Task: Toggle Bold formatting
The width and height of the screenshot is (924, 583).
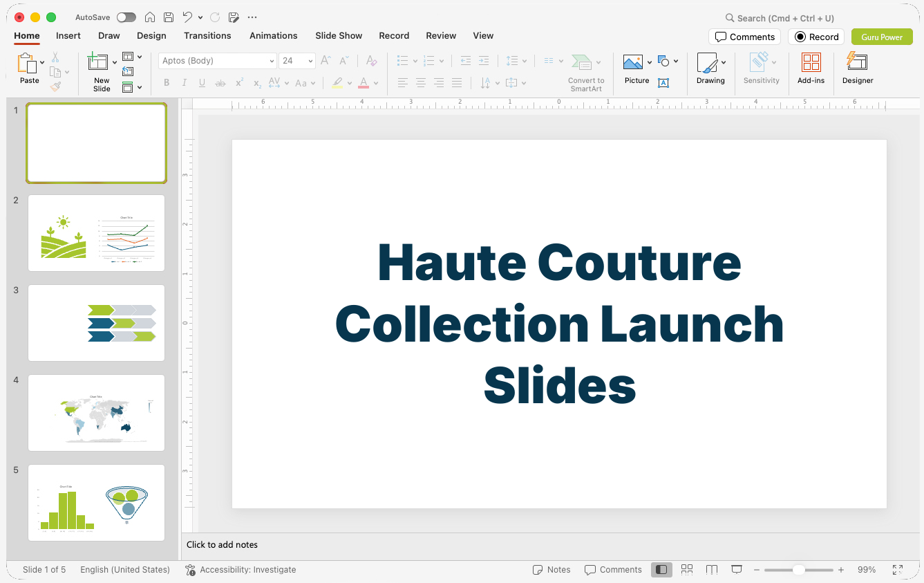Action: pos(167,83)
